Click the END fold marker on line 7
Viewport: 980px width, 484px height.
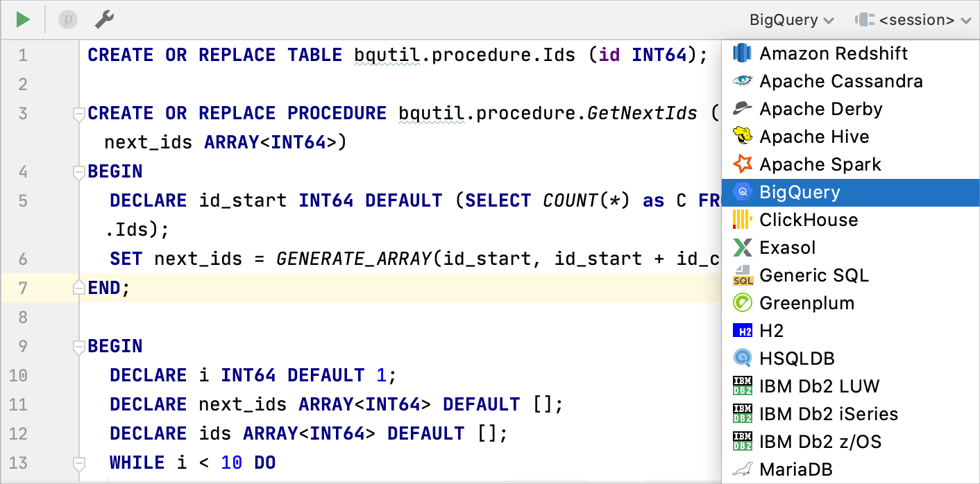(78, 288)
